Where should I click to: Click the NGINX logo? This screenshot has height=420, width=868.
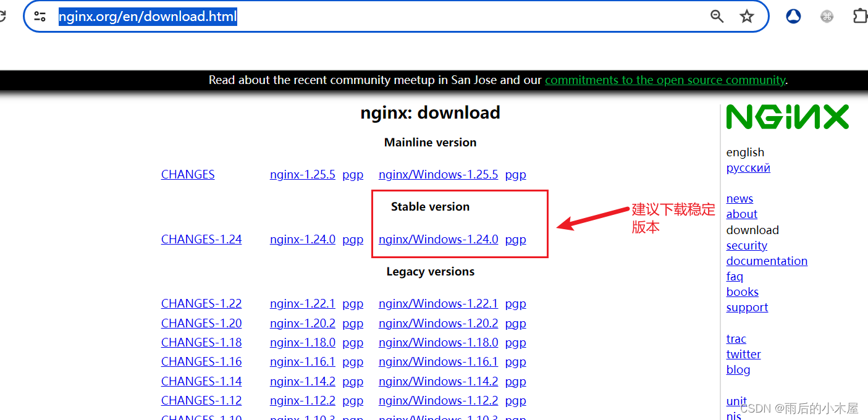[x=788, y=117]
